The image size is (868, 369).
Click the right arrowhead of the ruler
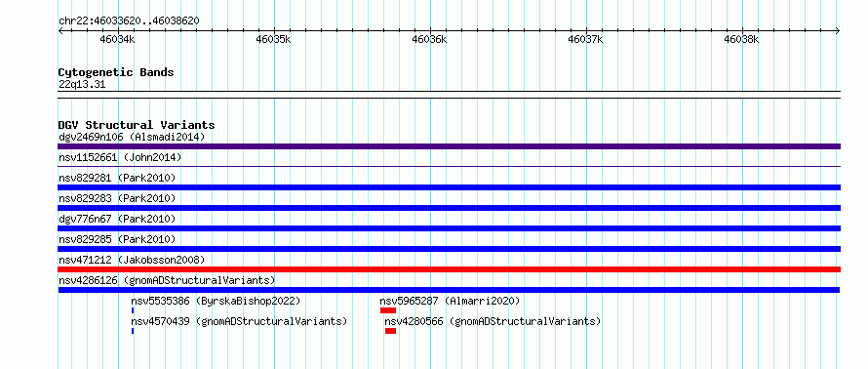point(838,31)
